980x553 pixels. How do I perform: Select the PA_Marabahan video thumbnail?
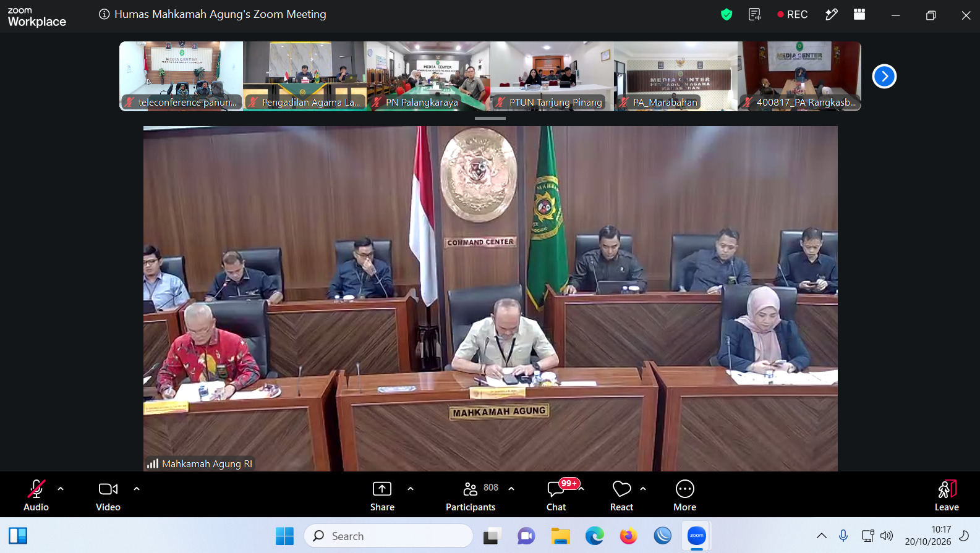tap(676, 76)
